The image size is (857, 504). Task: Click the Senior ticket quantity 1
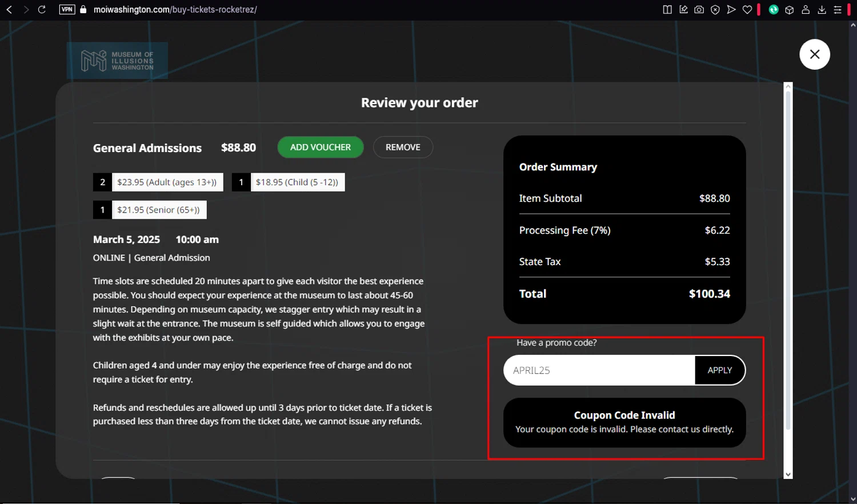[x=103, y=210]
